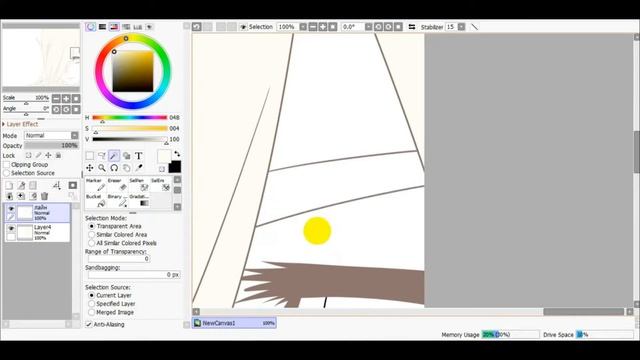The image size is (640, 360).
Task: Set selection source to Specified Layer
Action: click(x=91, y=304)
